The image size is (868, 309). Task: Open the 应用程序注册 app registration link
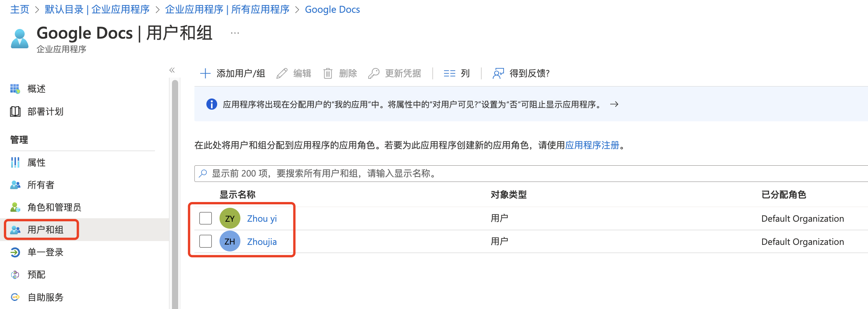592,145
